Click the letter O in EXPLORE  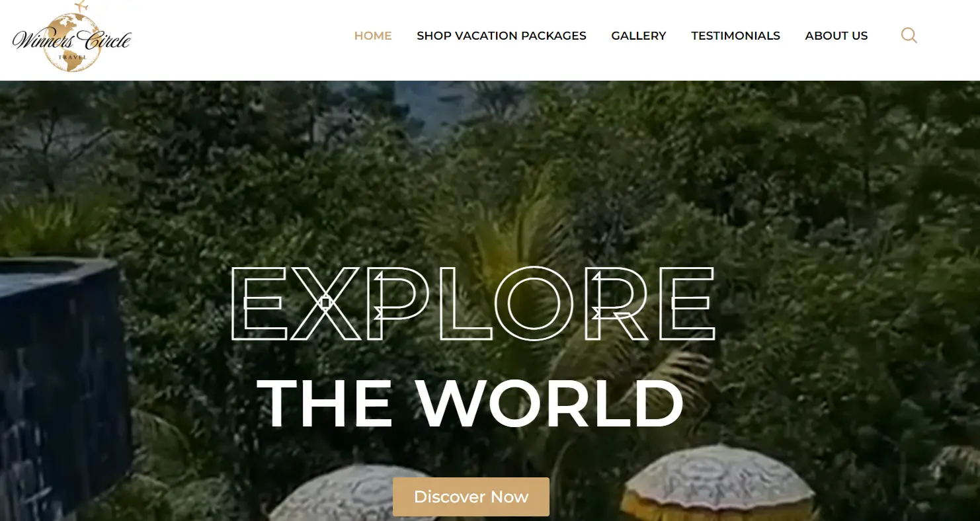click(x=535, y=303)
